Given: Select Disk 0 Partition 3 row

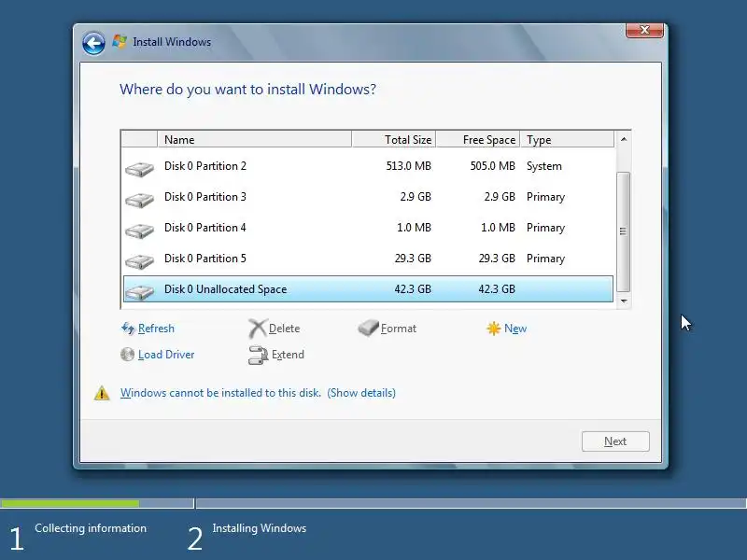Looking at the screenshot, I should pyautogui.click(x=368, y=197).
